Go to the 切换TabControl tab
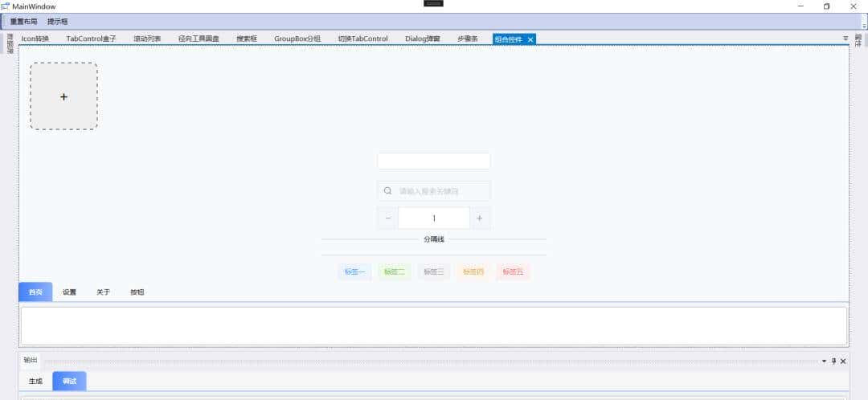This screenshot has width=868, height=400. [x=363, y=39]
